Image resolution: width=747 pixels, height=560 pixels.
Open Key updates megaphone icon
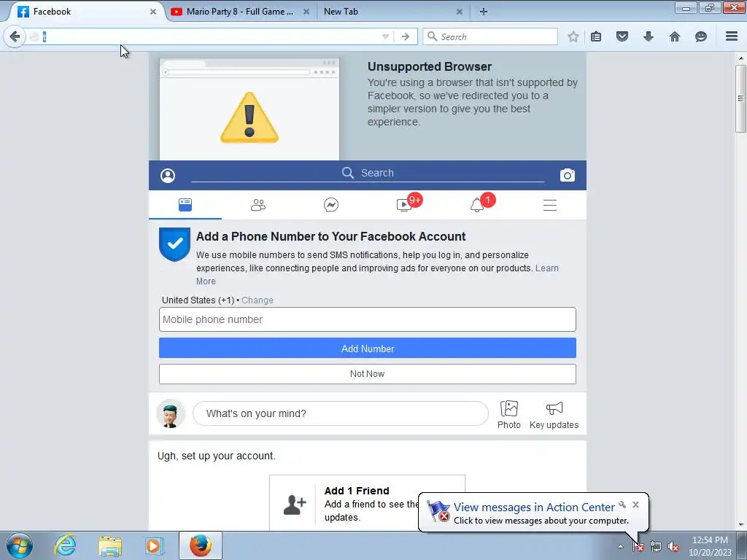(554, 414)
